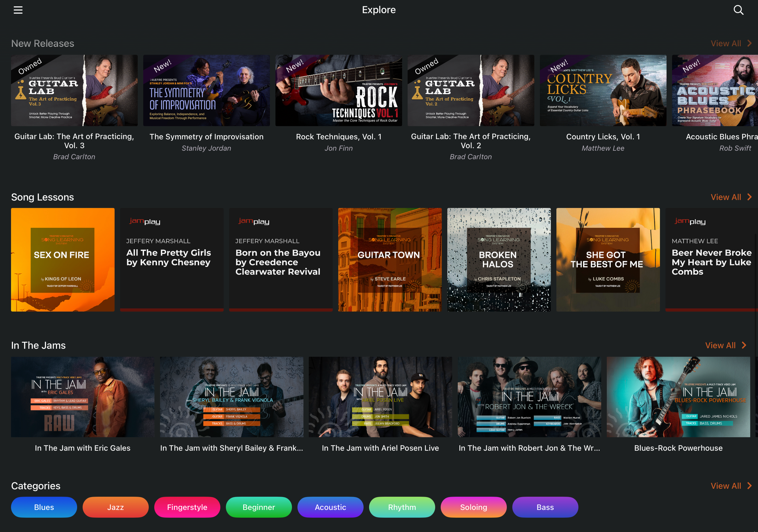Select Sex On Fire song lesson
Image resolution: width=758 pixels, height=532 pixels.
tap(63, 260)
